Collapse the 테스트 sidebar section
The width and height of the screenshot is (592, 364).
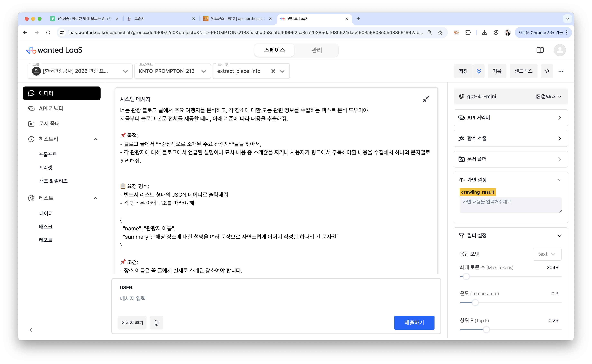click(95, 198)
